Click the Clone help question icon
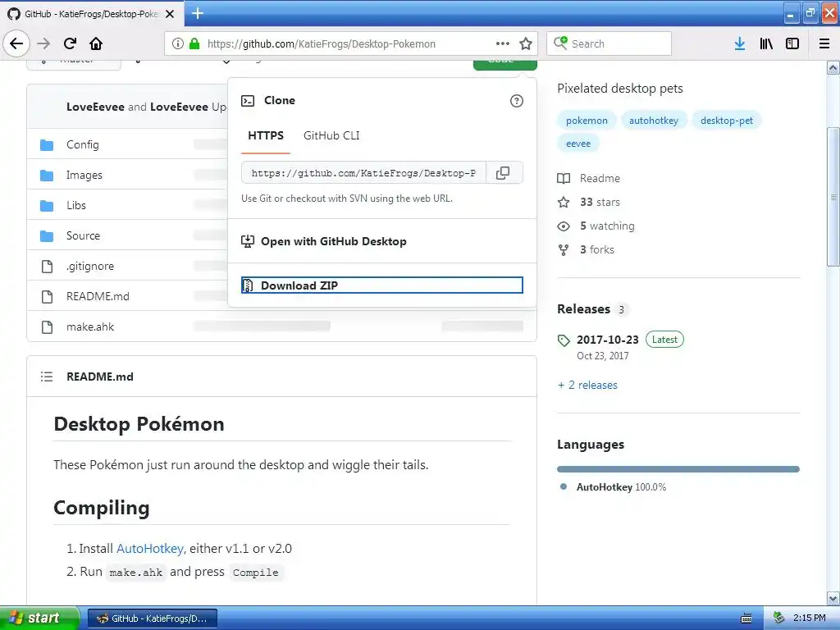This screenshot has height=630, width=840. point(517,101)
